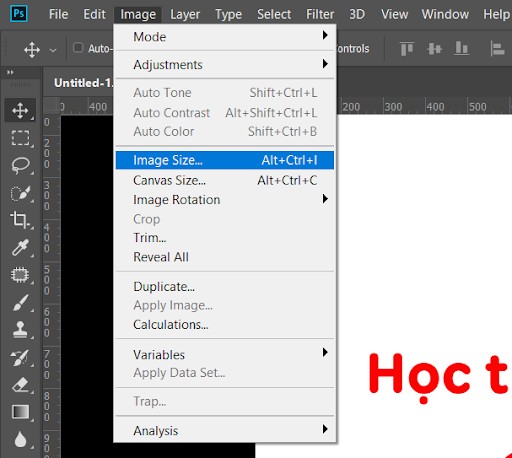Expand the Mode submenu
Screen dimensions: 512x458
tap(225, 36)
